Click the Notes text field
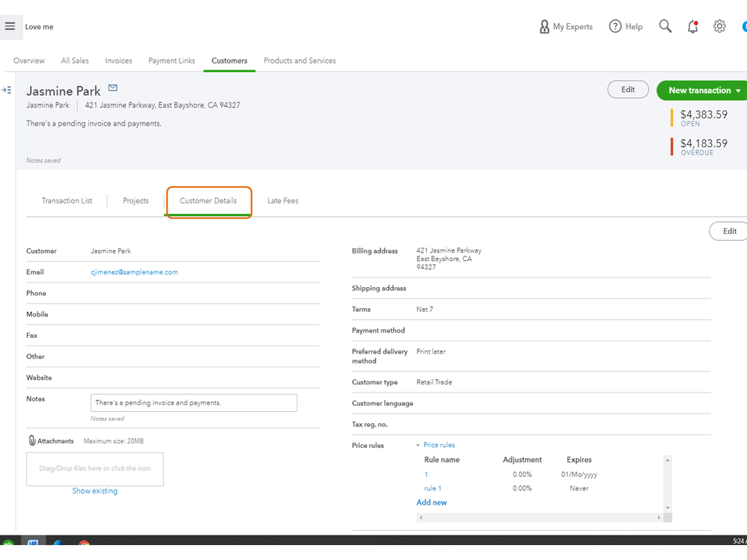747x560 pixels. (194, 403)
